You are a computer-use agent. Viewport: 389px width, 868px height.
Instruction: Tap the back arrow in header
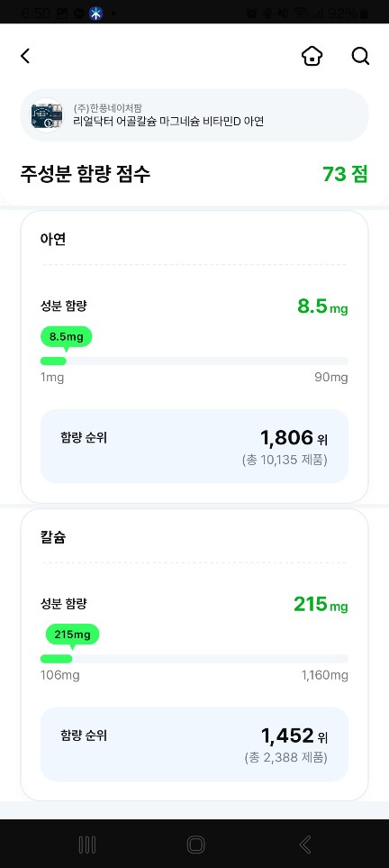pyautogui.click(x=25, y=56)
